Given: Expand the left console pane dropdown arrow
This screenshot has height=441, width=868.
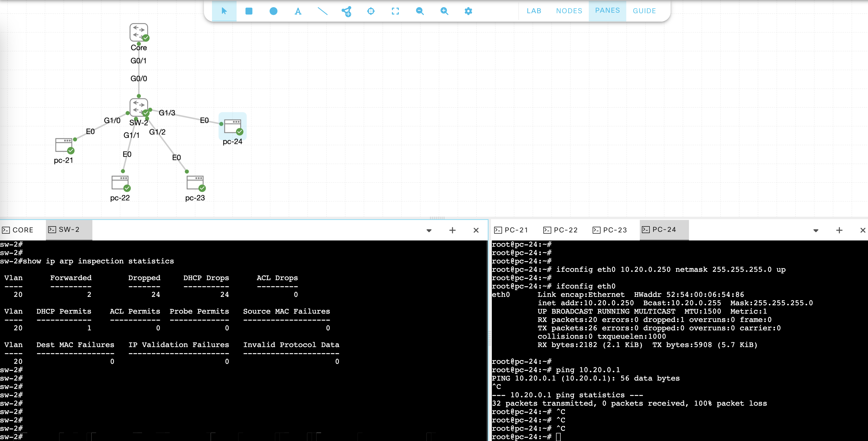Looking at the screenshot, I should click(429, 230).
